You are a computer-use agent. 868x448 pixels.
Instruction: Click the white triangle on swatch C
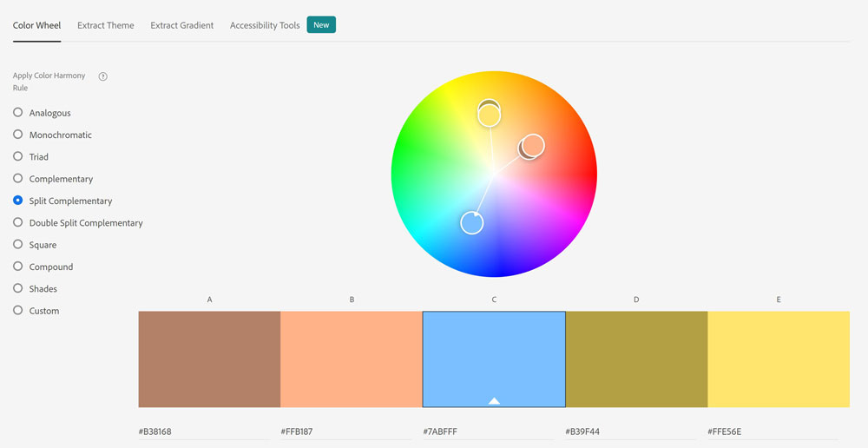494,400
